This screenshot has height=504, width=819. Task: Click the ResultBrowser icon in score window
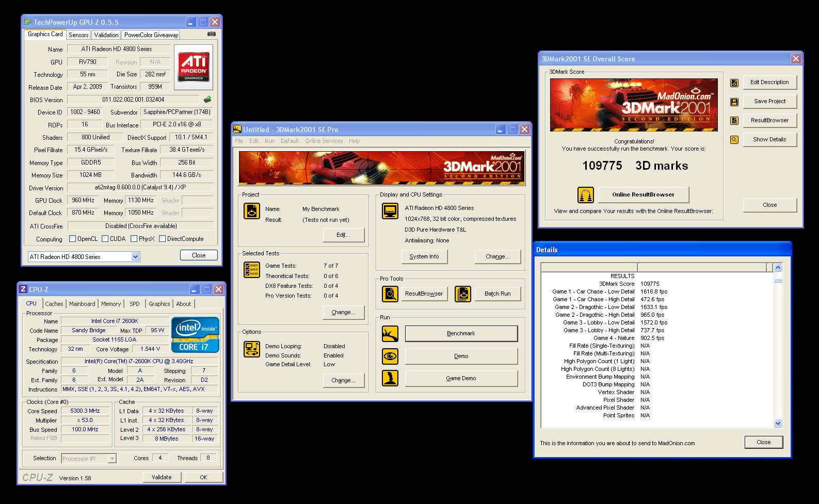tap(734, 121)
